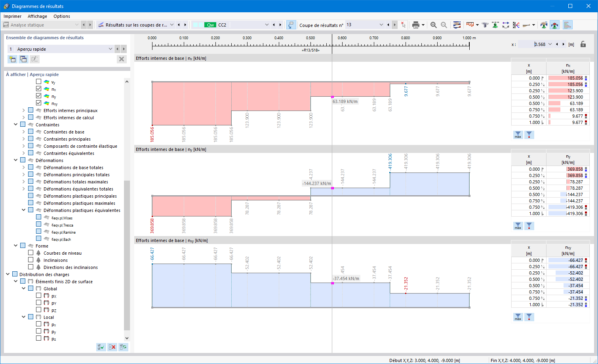Go to next load case after CC2

(280, 25)
